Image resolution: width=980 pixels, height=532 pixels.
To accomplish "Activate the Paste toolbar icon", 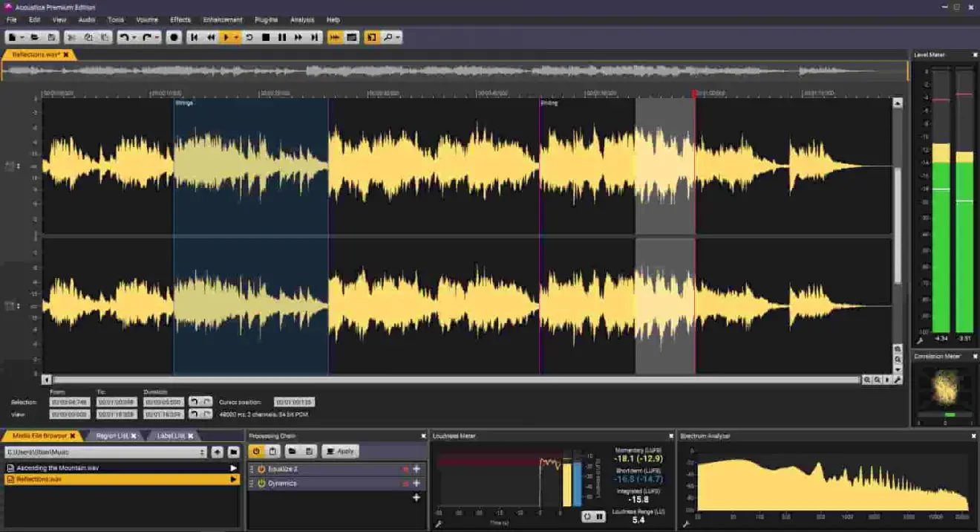I will (x=105, y=36).
